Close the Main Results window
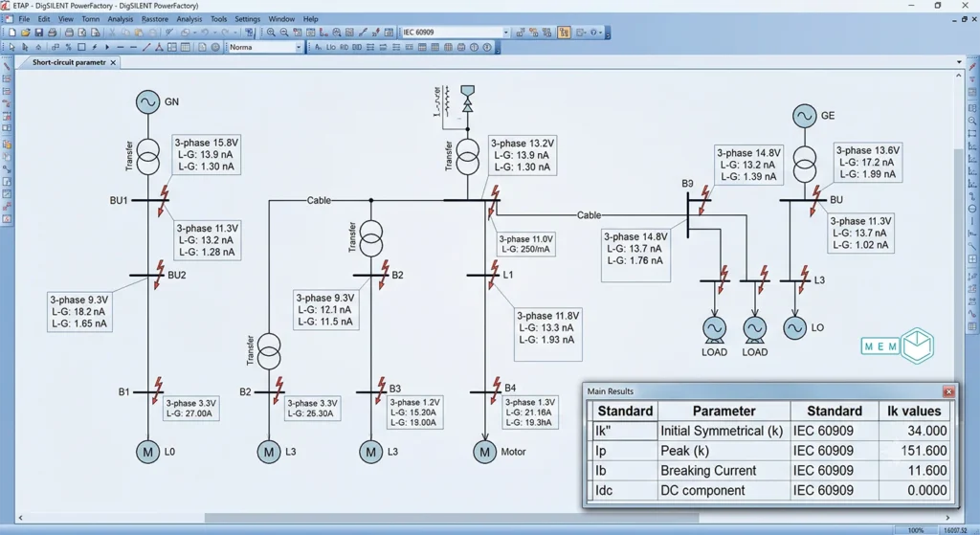Viewport: 980px width, 535px height. [948, 391]
